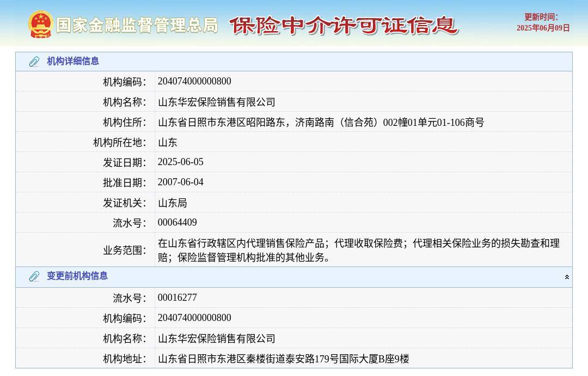Screen dimensions: 588x376
Task: Click the 保险中介许可证信息 banner title
Action: (344, 26)
